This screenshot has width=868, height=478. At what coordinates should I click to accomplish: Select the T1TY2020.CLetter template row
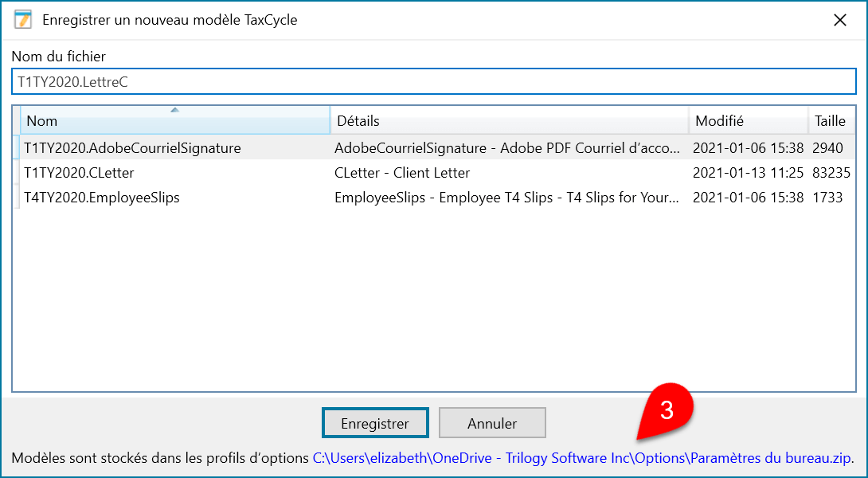tap(433, 173)
